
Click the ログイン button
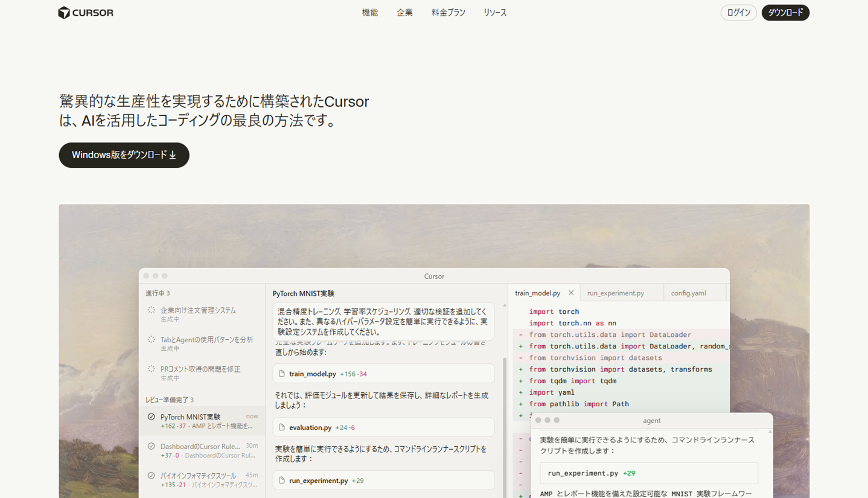pos(738,12)
